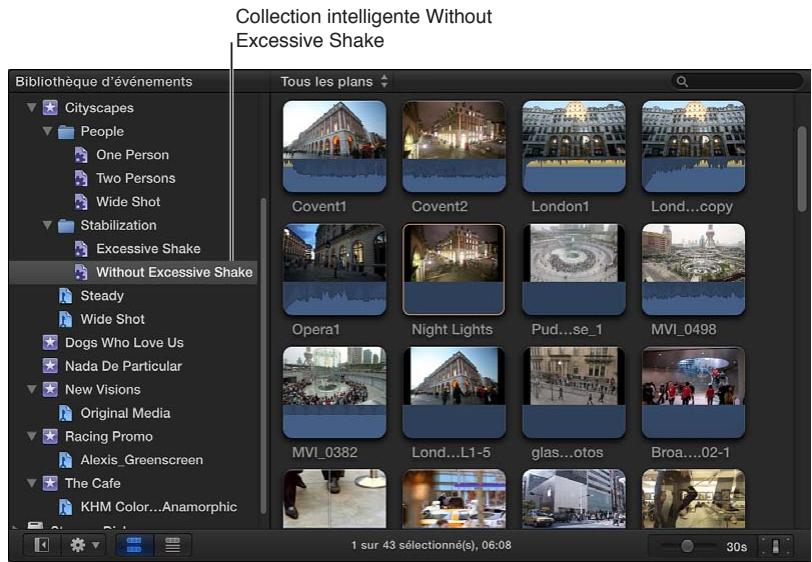Click the Event Library sidebar scrollbar
Image resolution: width=812 pixels, height=562 pixels.
[263, 355]
